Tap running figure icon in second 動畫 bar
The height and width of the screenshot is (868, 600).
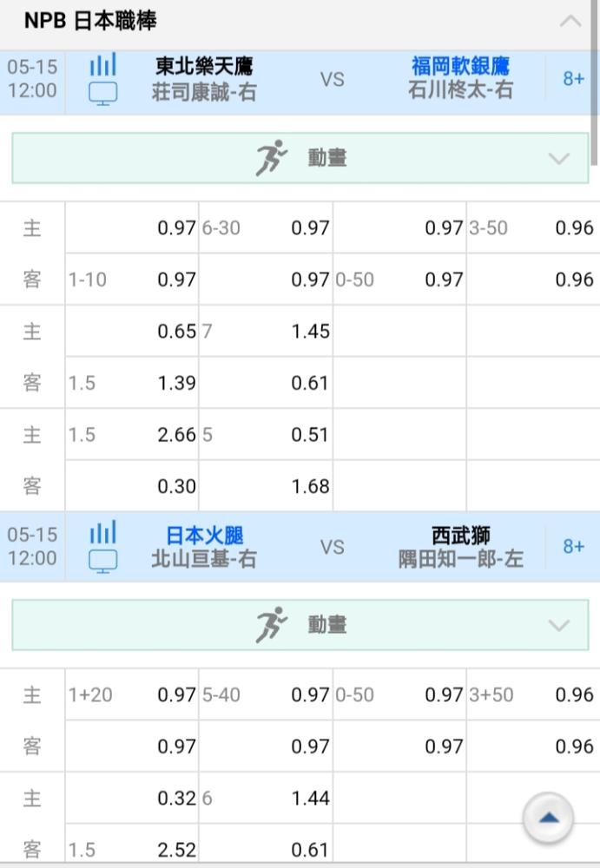tap(272, 625)
